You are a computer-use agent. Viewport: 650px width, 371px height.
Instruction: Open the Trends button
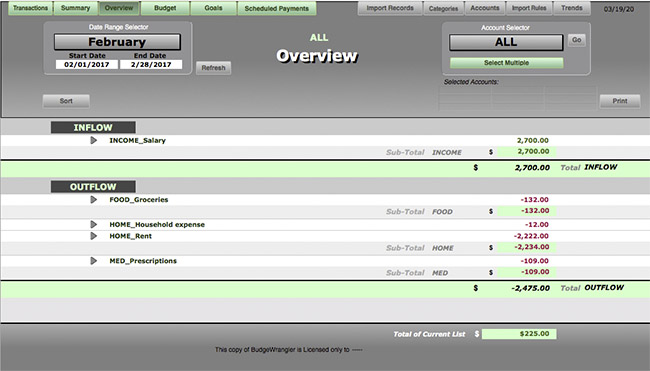pyautogui.click(x=572, y=8)
